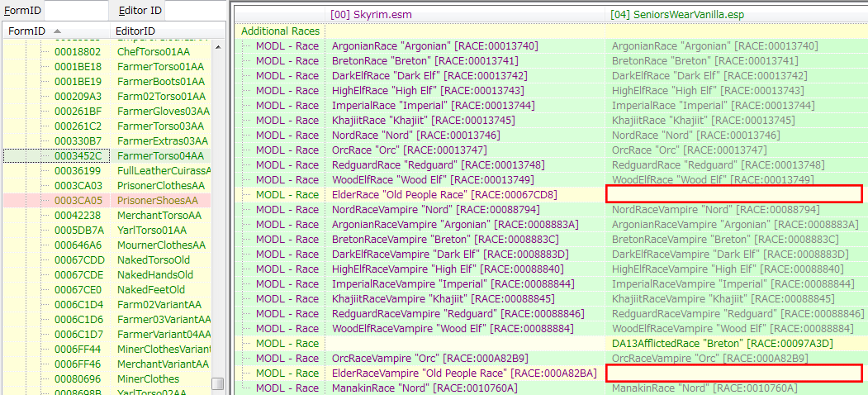Select the FarmerVariant04AA record

coord(164,335)
